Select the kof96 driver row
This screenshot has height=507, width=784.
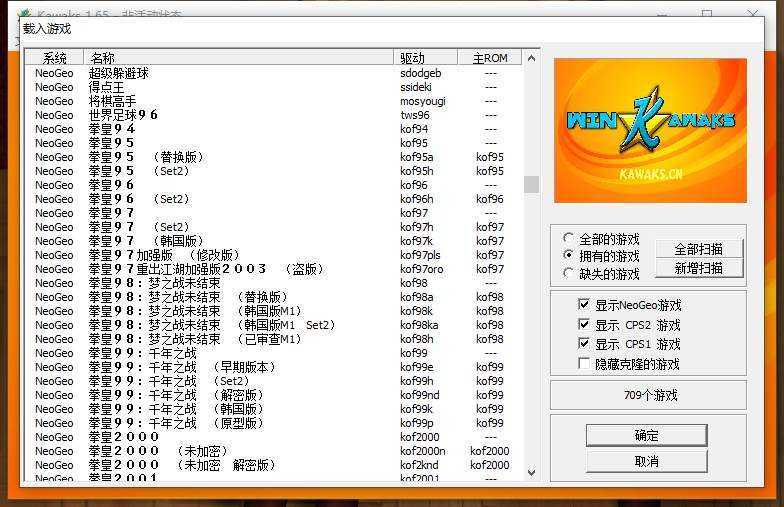274,185
